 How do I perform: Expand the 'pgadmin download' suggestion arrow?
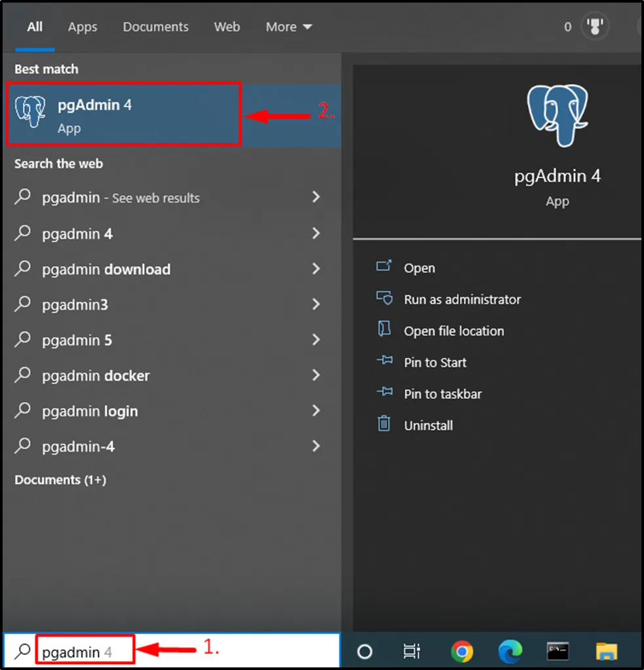[316, 269]
